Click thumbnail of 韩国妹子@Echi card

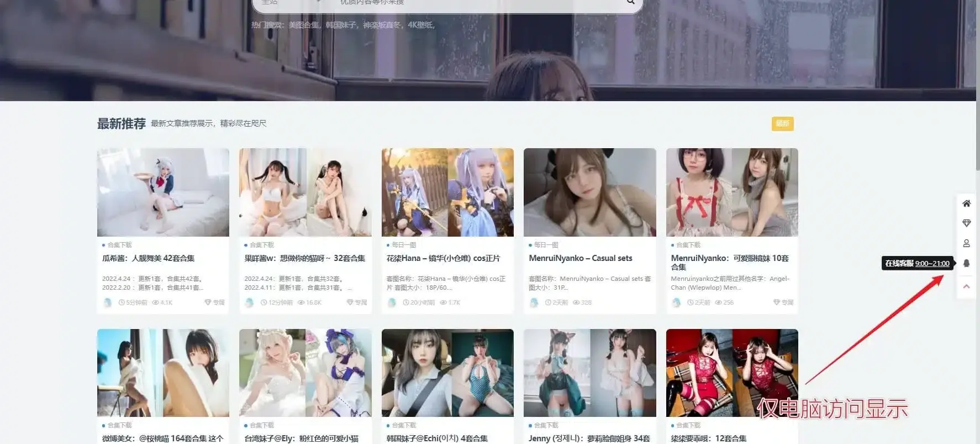[x=447, y=373]
